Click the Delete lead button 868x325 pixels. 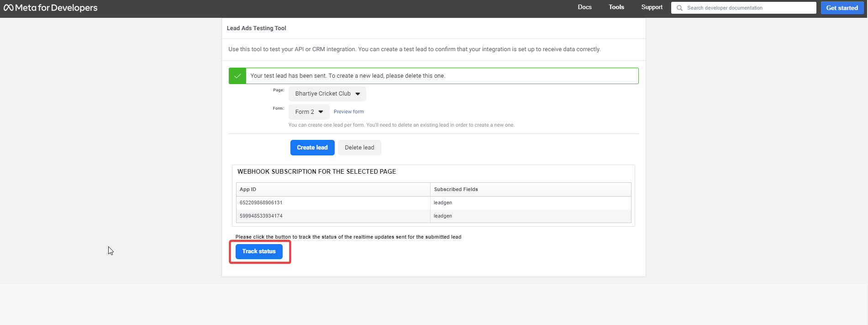[x=359, y=148]
